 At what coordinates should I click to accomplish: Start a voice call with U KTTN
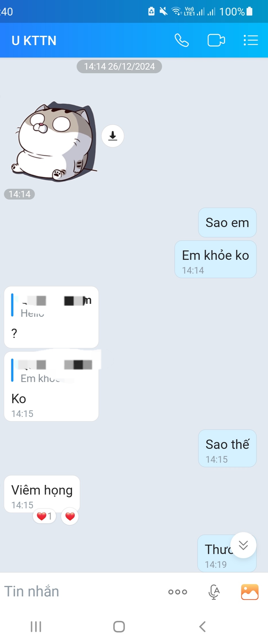(x=182, y=40)
